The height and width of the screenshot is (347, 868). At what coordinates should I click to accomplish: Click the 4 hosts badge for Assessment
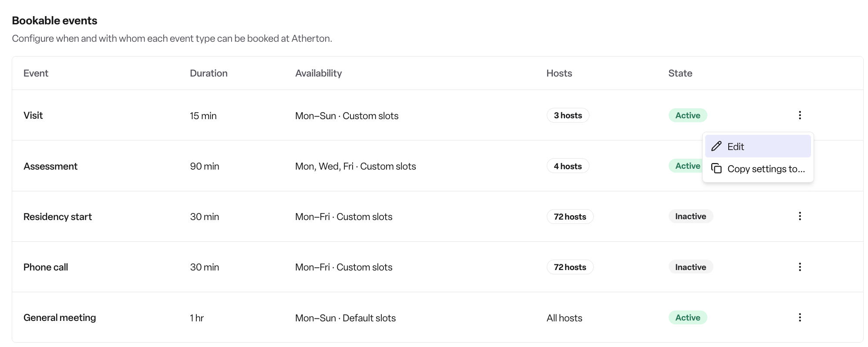(568, 166)
